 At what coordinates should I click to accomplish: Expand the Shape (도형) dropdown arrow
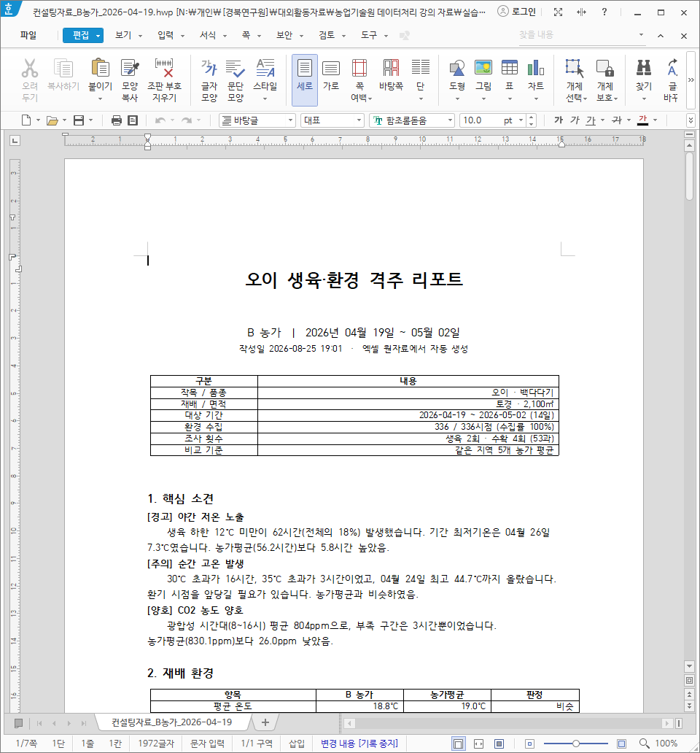pos(456,99)
